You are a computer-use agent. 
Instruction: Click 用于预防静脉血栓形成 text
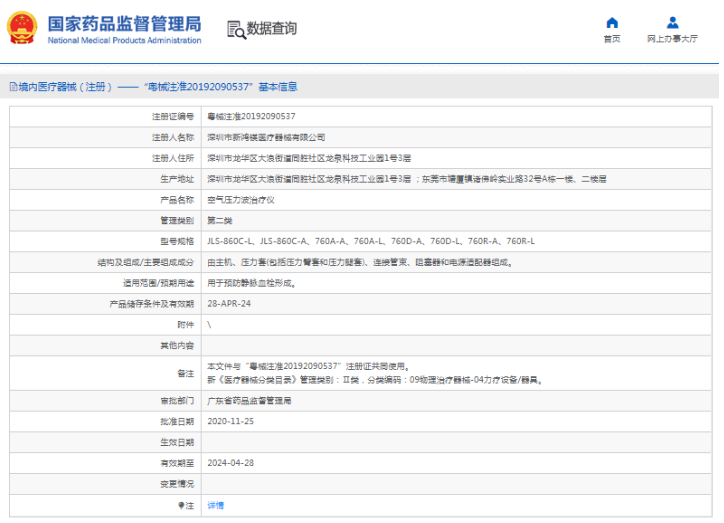pos(251,283)
